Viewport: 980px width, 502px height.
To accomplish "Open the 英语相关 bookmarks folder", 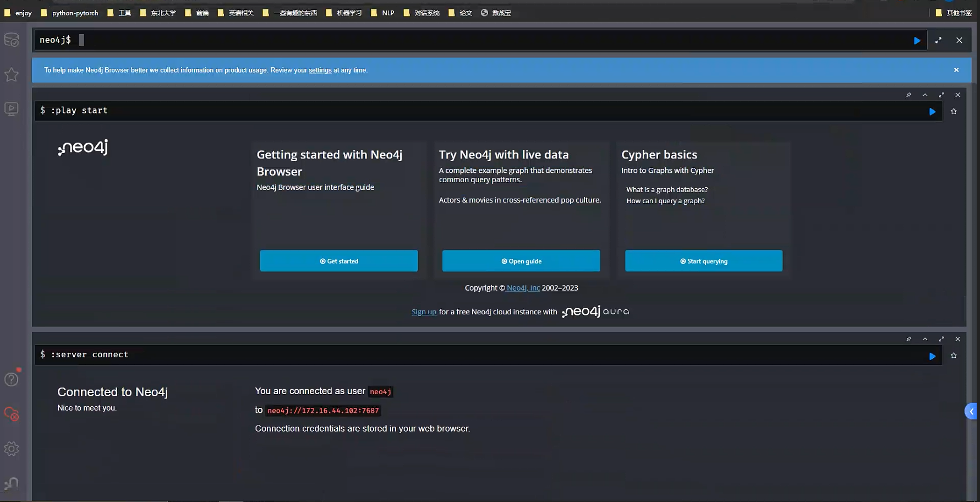I will coord(236,13).
